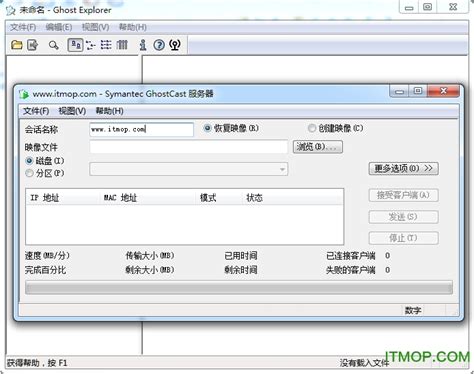Minimize the GhostCast server window
The image size is (474, 374).
click(x=400, y=91)
